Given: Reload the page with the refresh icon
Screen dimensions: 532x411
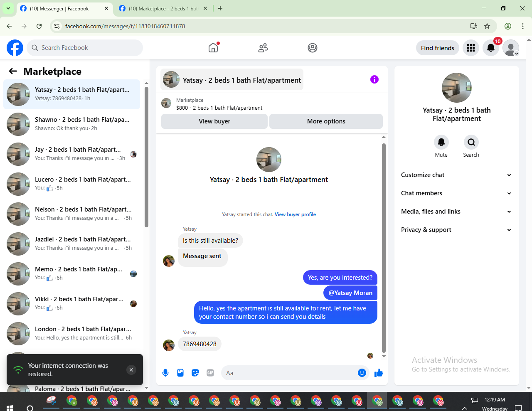Looking at the screenshot, I should click(39, 26).
